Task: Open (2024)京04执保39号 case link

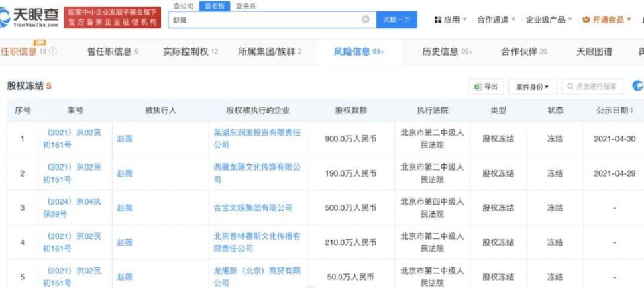Action: 73,208
